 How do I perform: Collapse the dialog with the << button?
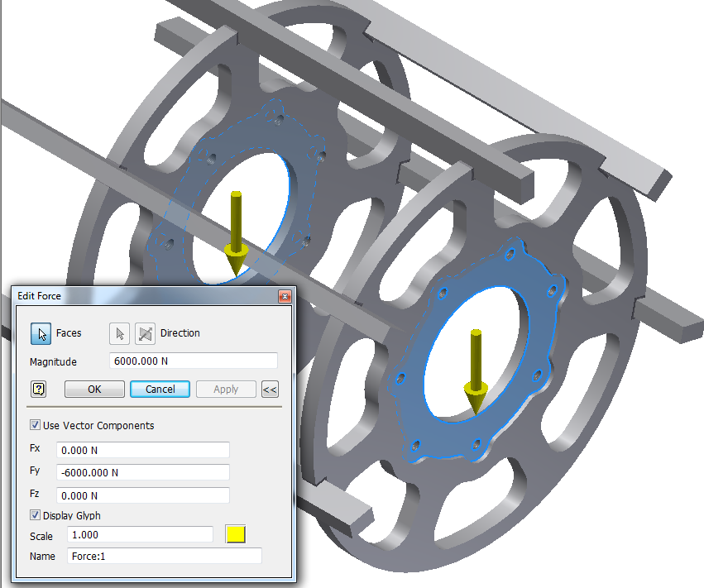pos(269,390)
